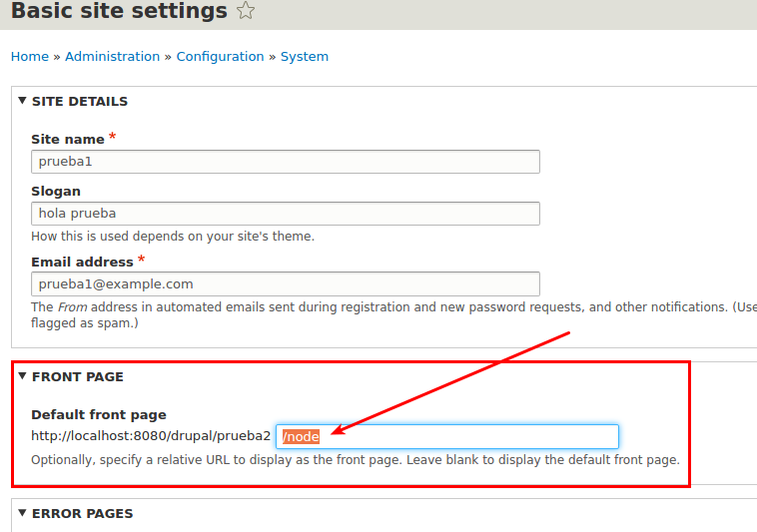Viewport: 757px width, 532px height.
Task: Click the star shortcut icon beside the title
Action: tap(246, 12)
